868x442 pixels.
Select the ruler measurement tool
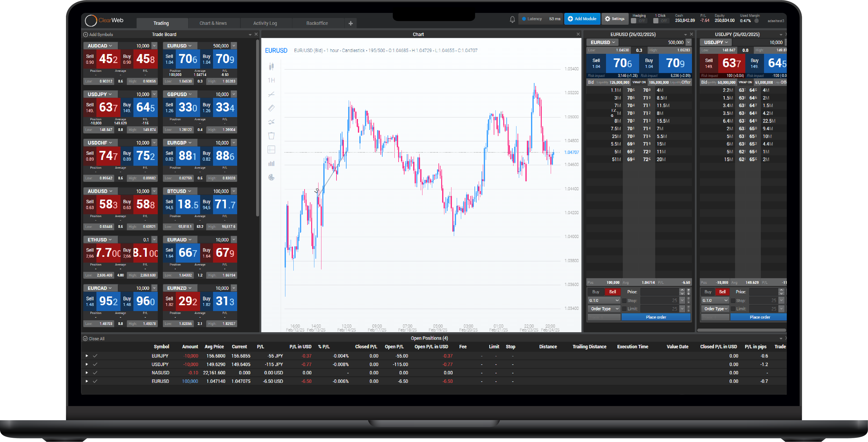click(x=271, y=108)
